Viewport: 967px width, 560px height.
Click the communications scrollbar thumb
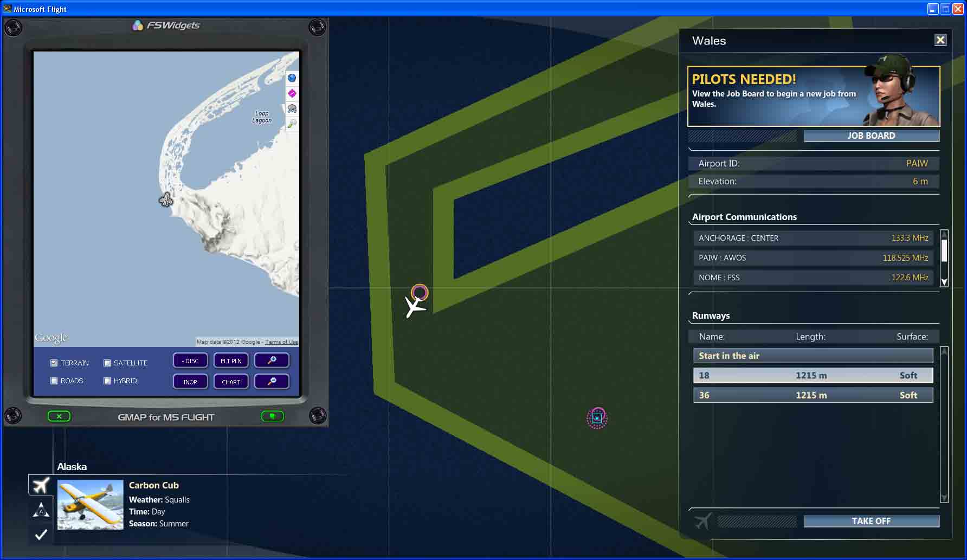click(944, 251)
